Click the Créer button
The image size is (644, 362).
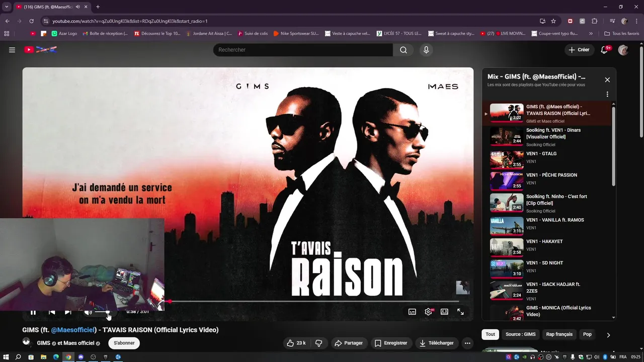click(579, 50)
